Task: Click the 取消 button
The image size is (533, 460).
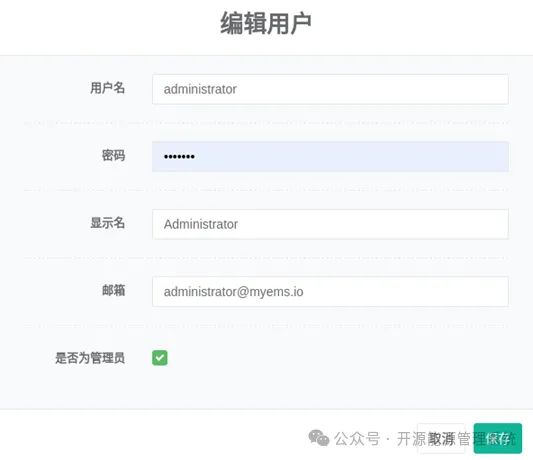Action: coord(441,438)
